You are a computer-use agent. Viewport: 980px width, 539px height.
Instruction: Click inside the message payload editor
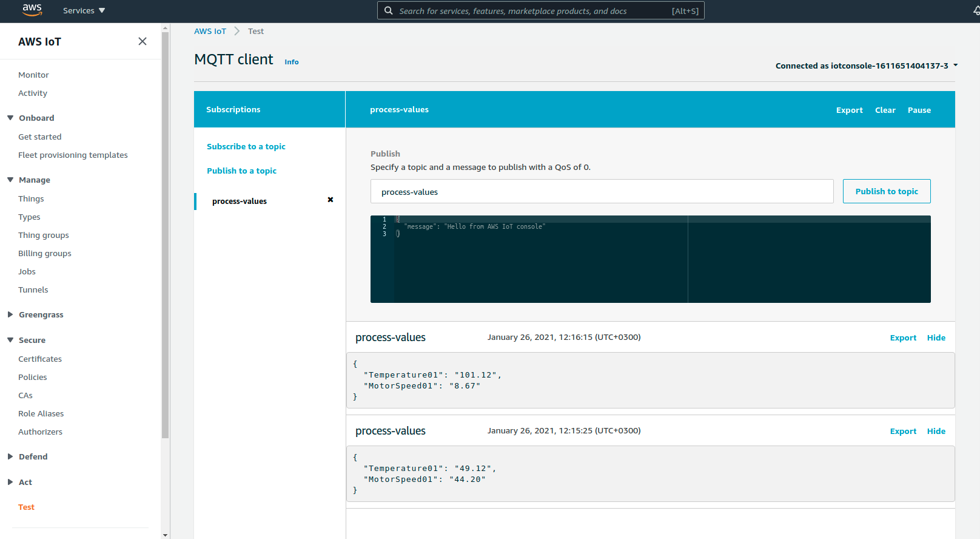tap(651, 259)
